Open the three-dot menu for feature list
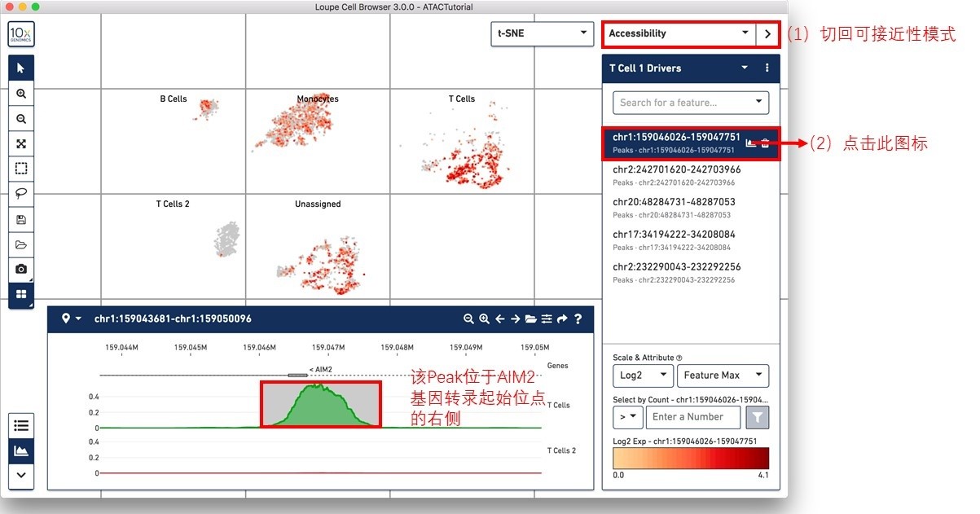 tap(767, 68)
